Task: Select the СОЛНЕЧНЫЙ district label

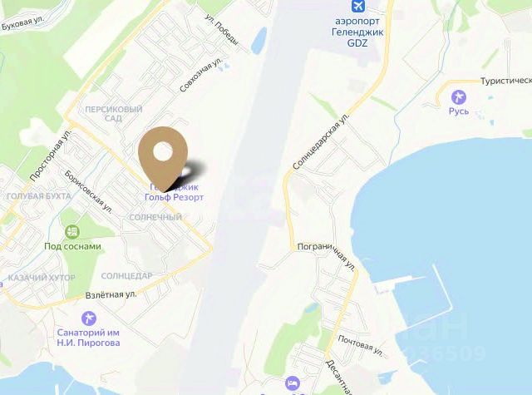Action: (155, 217)
